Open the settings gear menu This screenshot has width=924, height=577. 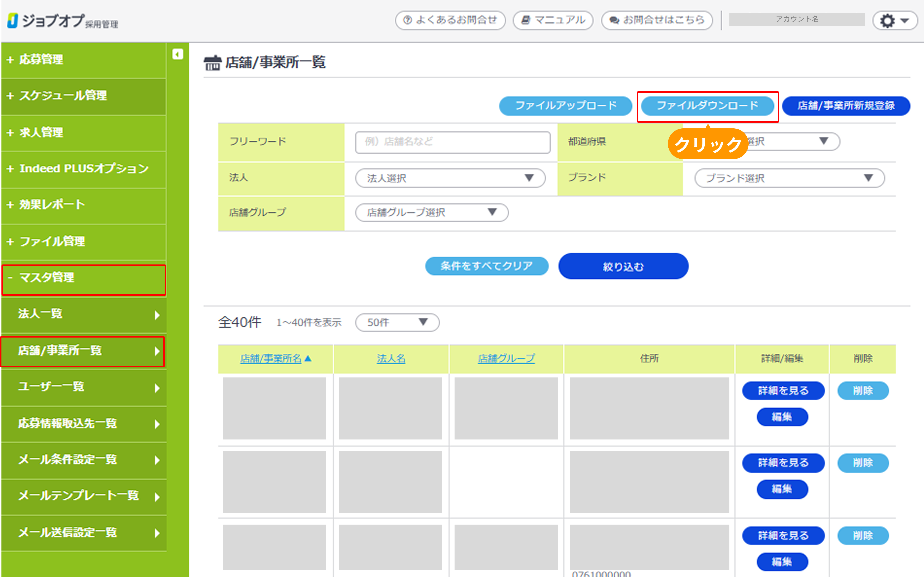[894, 21]
